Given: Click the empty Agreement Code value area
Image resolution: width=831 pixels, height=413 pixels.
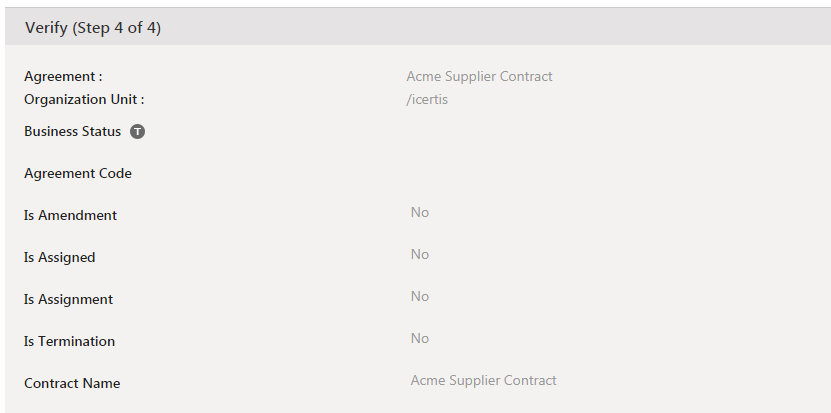Looking at the screenshot, I should point(480,173).
